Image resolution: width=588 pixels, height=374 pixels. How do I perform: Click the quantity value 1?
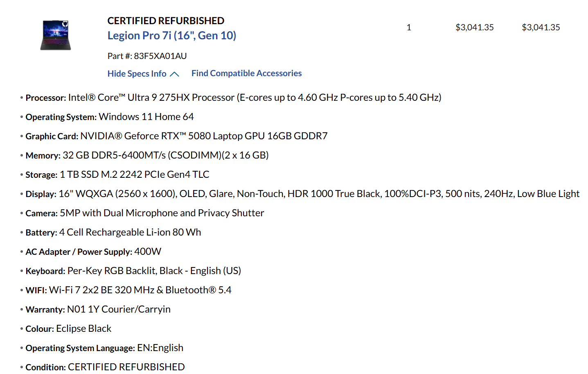(x=409, y=27)
